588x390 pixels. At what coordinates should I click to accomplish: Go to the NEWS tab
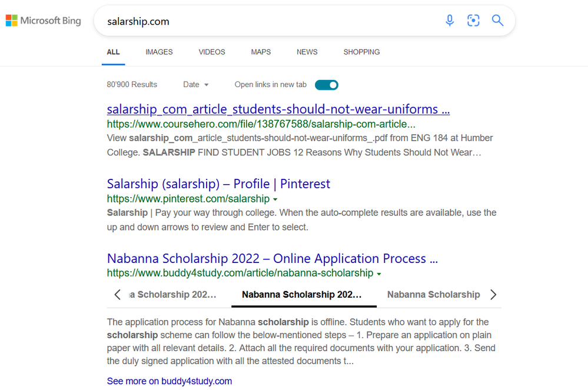(x=307, y=52)
